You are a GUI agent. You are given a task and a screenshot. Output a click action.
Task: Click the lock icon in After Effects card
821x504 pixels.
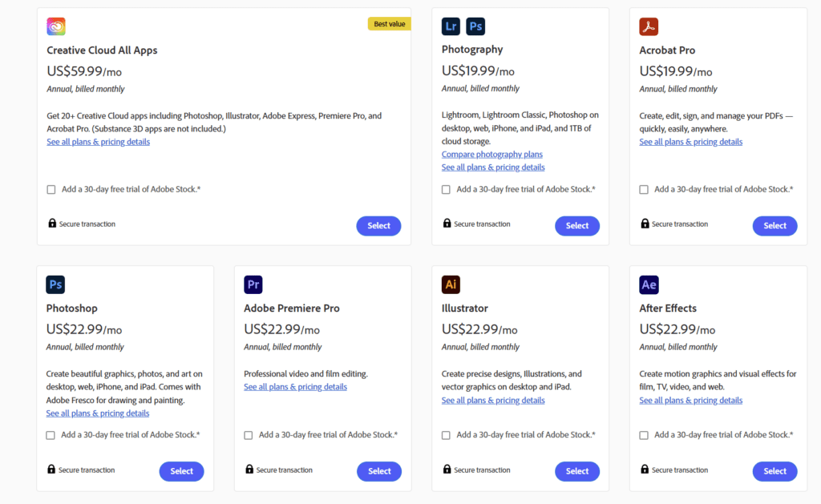point(645,469)
